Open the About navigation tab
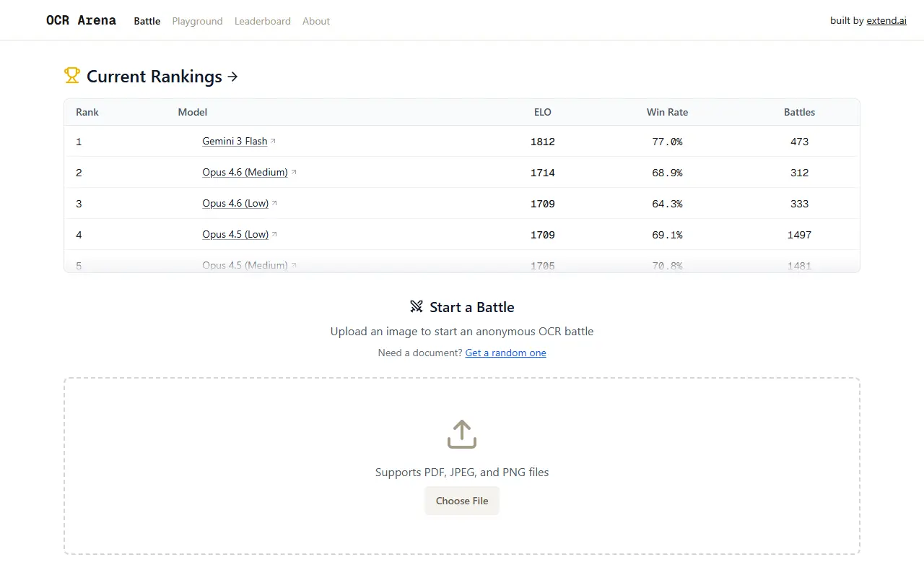 pyautogui.click(x=316, y=21)
